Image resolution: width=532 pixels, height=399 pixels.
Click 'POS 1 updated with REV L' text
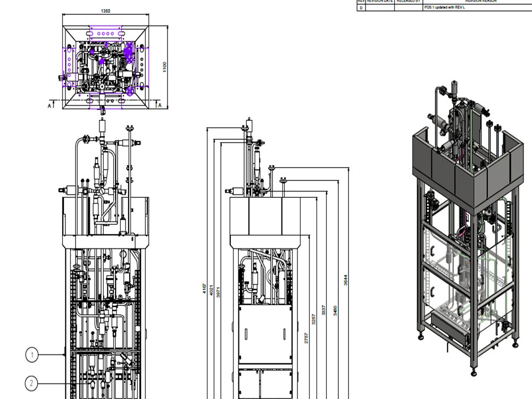tap(444, 7)
